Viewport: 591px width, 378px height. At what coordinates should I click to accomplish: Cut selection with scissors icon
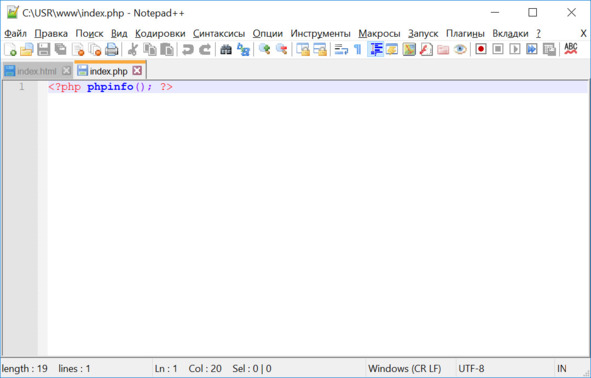tap(132, 49)
